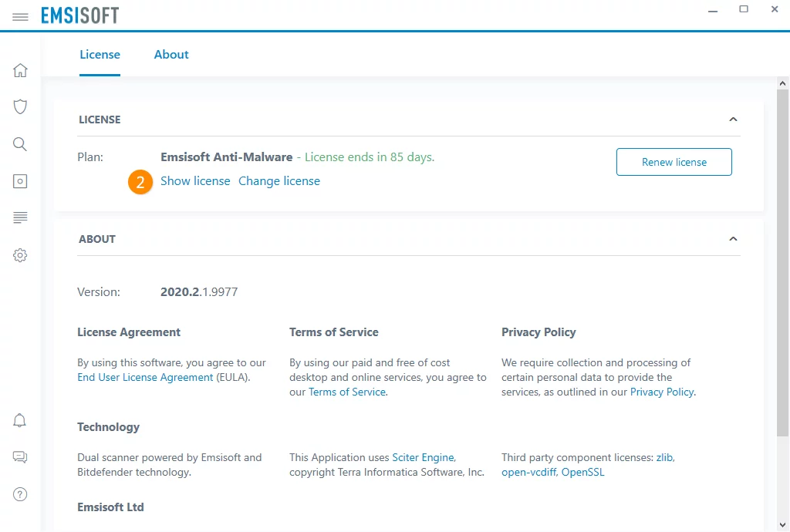This screenshot has height=532, width=790.
Task: Click the scrollbar up arrow
Action: [782, 83]
